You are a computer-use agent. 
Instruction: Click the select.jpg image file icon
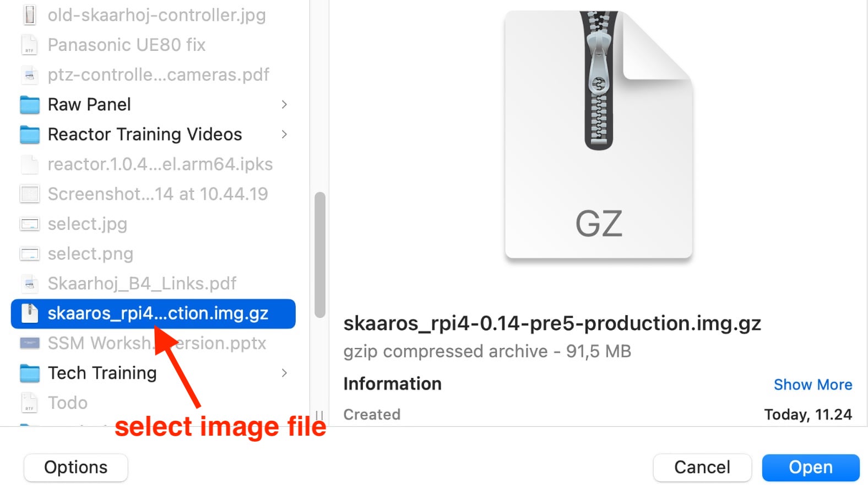pos(30,224)
